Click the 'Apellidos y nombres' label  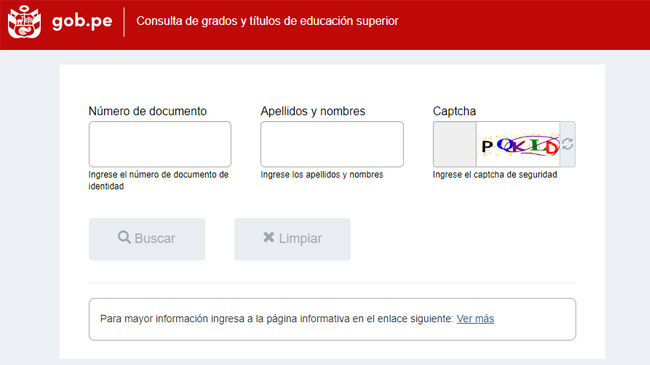click(313, 111)
